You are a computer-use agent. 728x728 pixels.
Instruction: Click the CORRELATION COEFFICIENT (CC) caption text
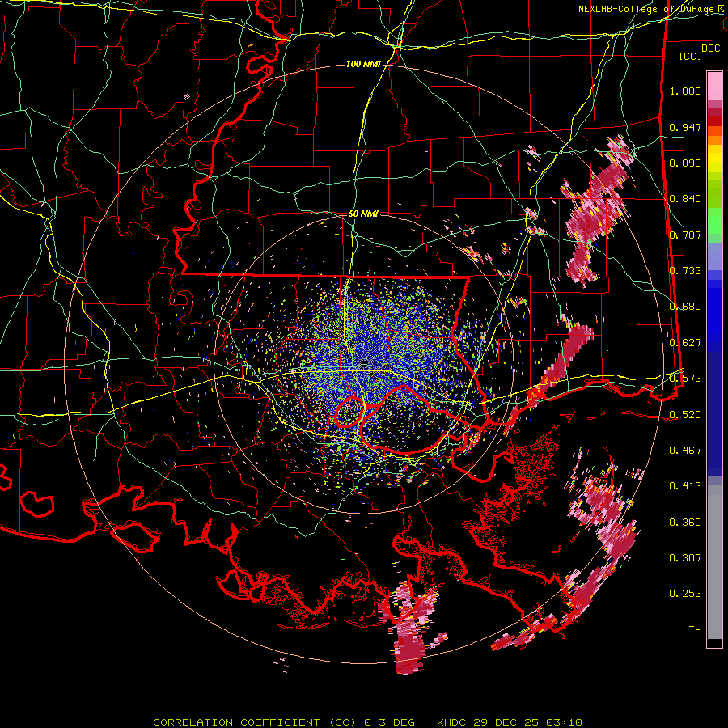pos(254,722)
